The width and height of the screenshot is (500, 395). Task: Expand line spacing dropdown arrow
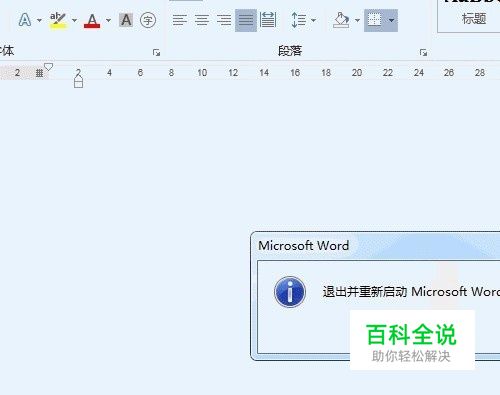[313, 20]
